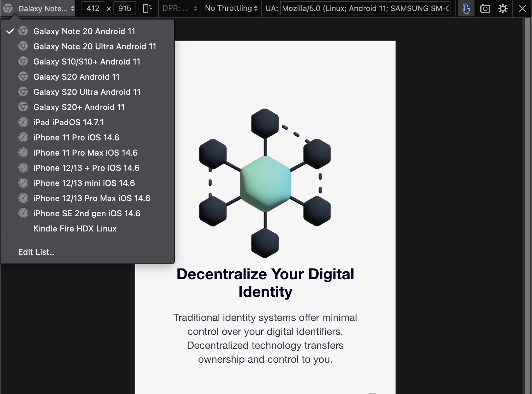Image resolution: width=532 pixels, height=394 pixels.
Task: Close Responsive Design Mode with X
Action: coord(522,9)
